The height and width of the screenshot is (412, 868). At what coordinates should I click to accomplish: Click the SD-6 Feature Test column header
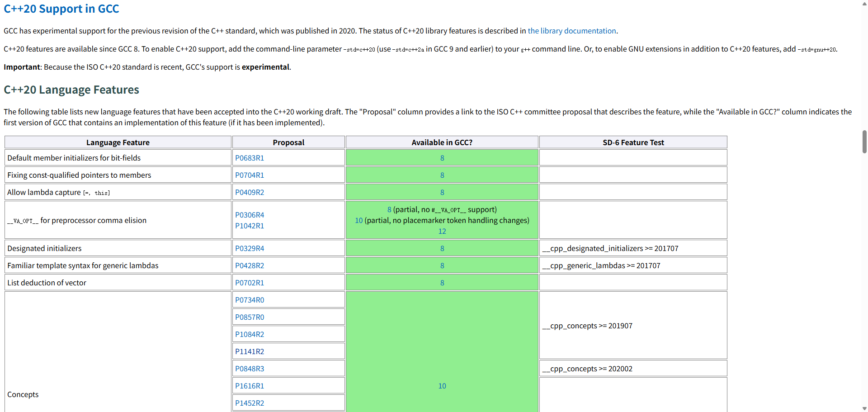pyautogui.click(x=633, y=142)
